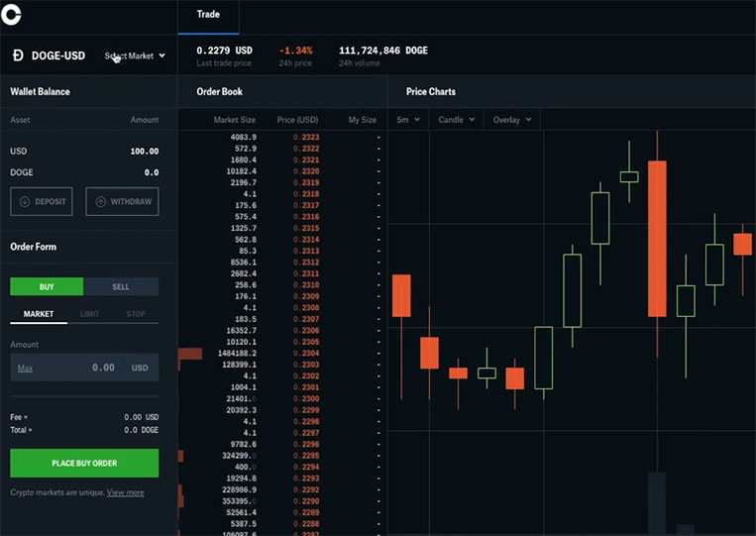Click the Coinbase logo icon
This screenshot has height=536, width=756.
click(x=11, y=13)
